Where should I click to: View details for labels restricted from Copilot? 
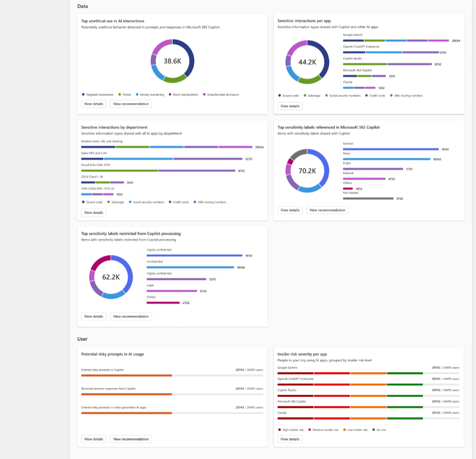click(94, 316)
